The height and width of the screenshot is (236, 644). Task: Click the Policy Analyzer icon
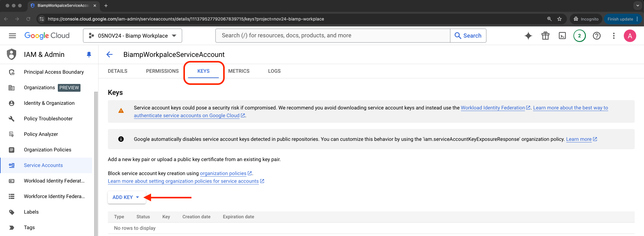pyautogui.click(x=11, y=134)
